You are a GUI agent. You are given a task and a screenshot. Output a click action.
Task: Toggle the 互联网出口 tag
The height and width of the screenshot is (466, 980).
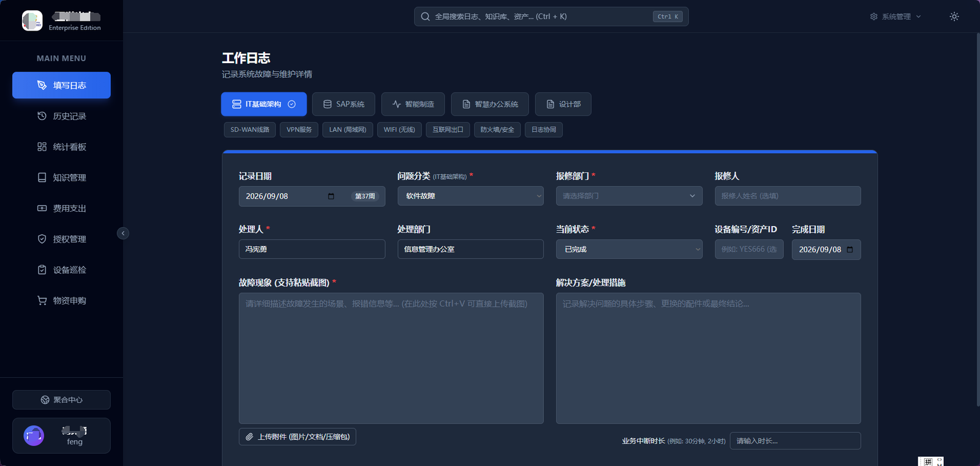click(448, 130)
